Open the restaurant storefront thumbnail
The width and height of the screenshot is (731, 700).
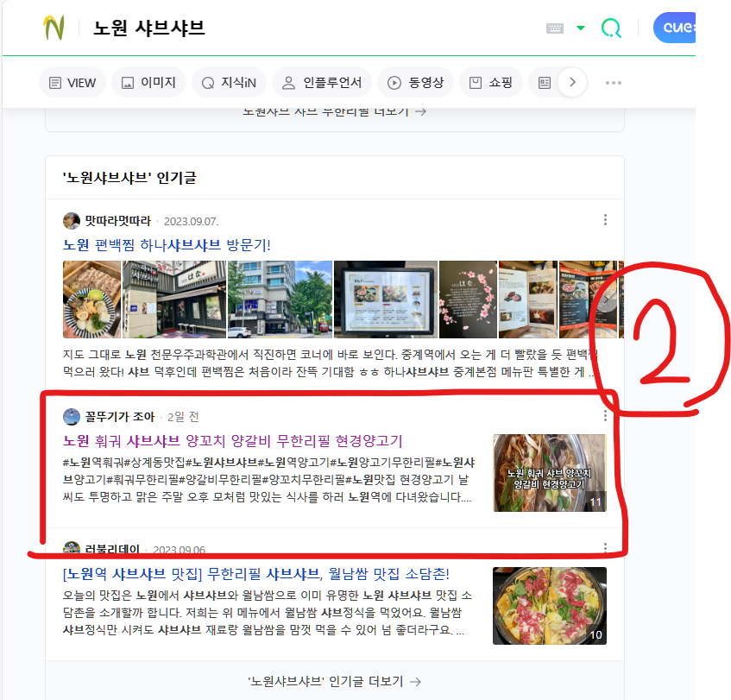(174, 300)
